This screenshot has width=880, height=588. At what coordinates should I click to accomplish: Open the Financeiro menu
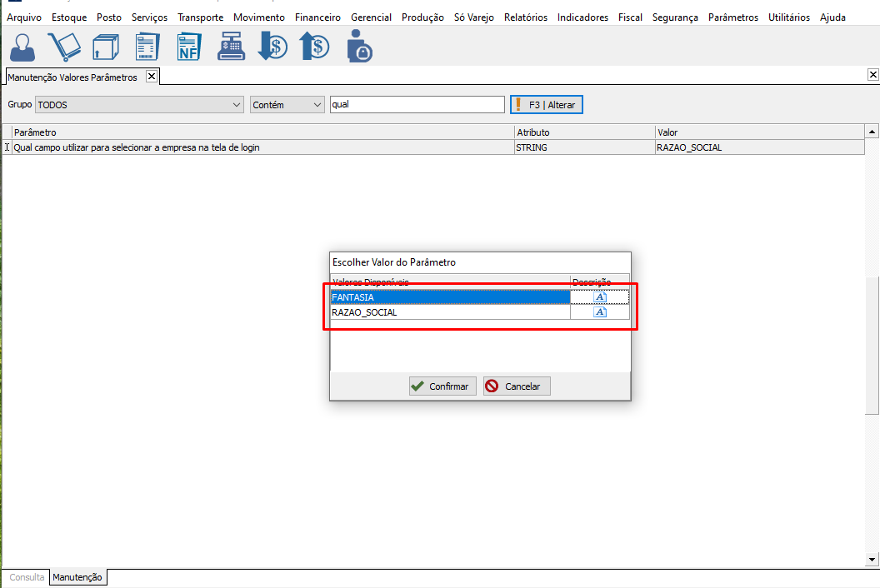pyautogui.click(x=317, y=17)
